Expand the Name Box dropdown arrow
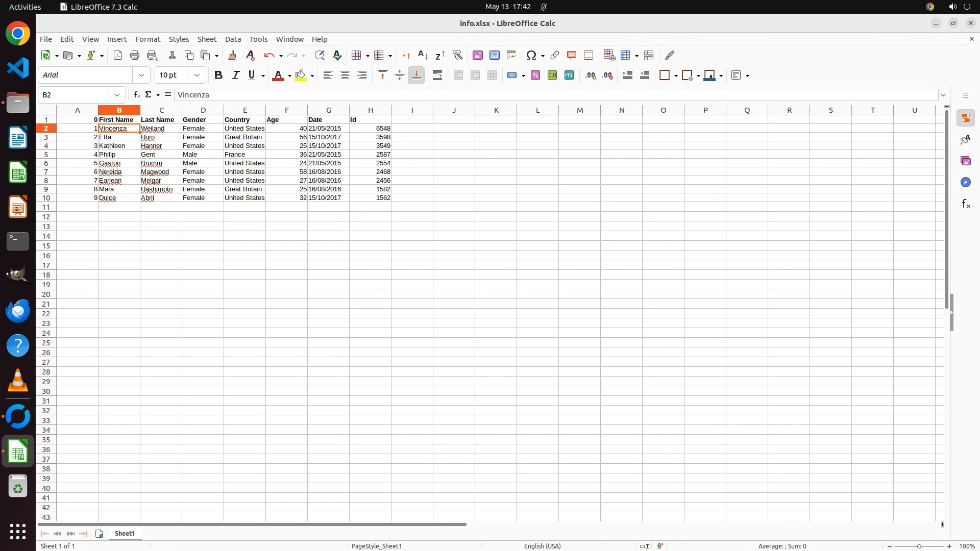 pos(117,95)
